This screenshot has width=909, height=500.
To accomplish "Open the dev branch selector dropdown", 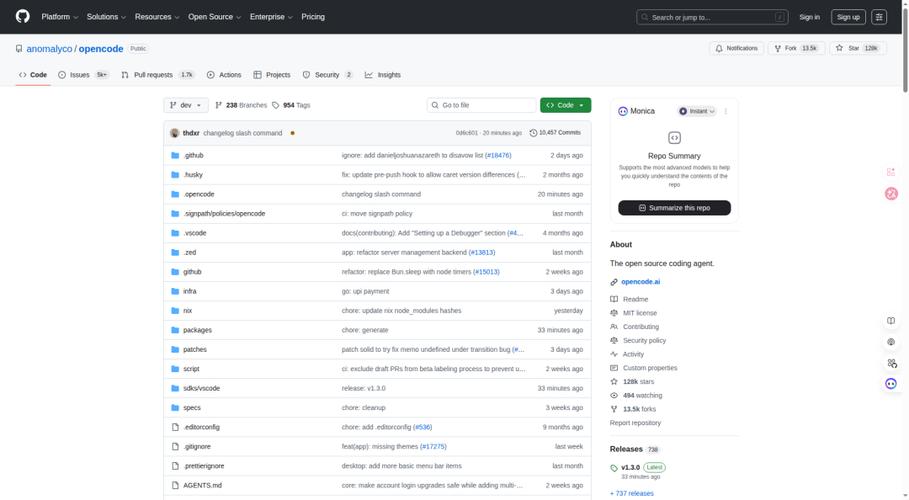I will click(186, 105).
